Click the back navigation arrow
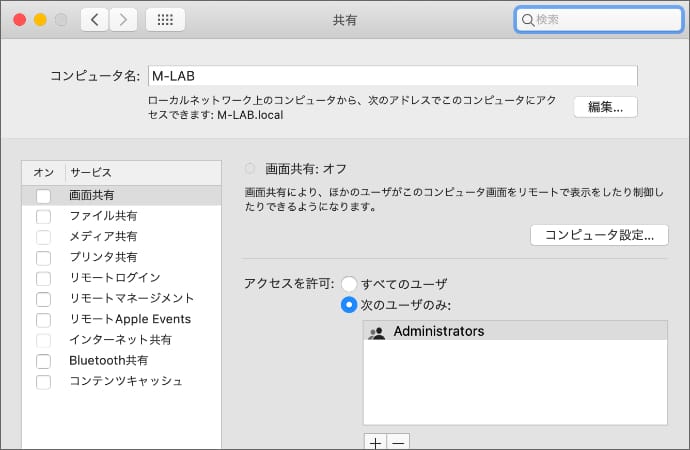This screenshot has height=450, width=690. 95,19
